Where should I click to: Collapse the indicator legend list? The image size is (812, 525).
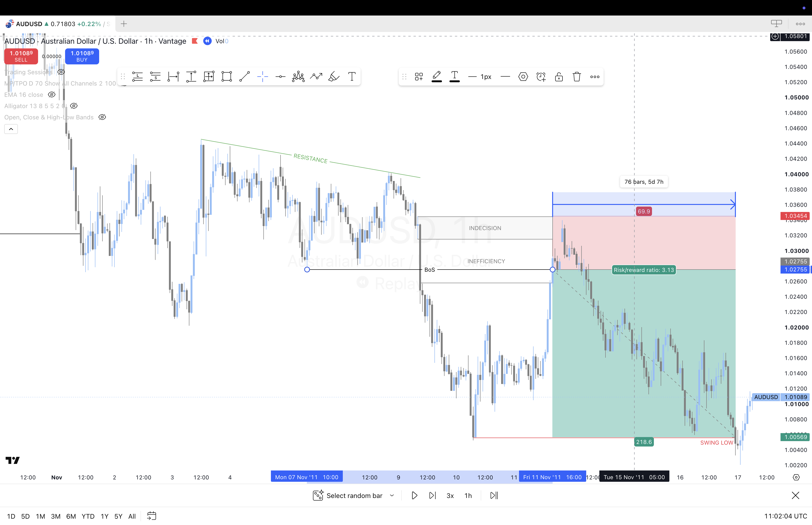pyautogui.click(x=11, y=129)
